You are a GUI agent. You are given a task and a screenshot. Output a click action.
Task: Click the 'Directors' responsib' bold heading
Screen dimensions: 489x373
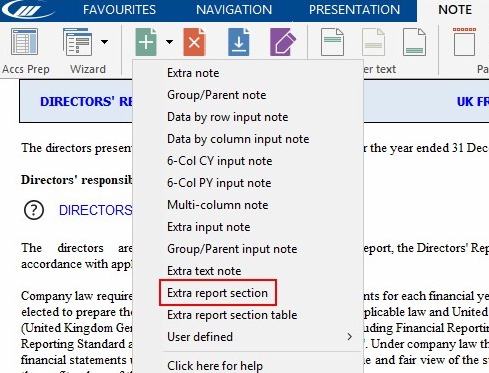pyautogui.click(x=76, y=180)
